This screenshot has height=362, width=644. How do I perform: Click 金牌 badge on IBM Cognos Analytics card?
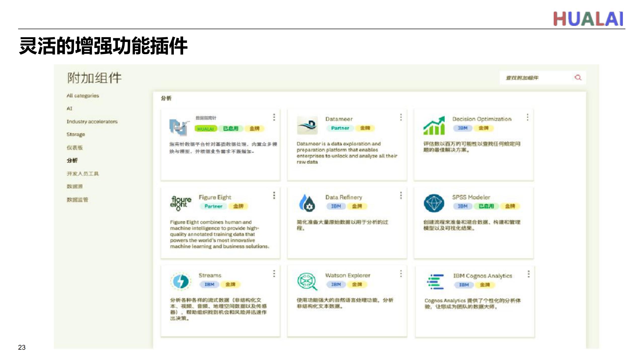(485, 285)
